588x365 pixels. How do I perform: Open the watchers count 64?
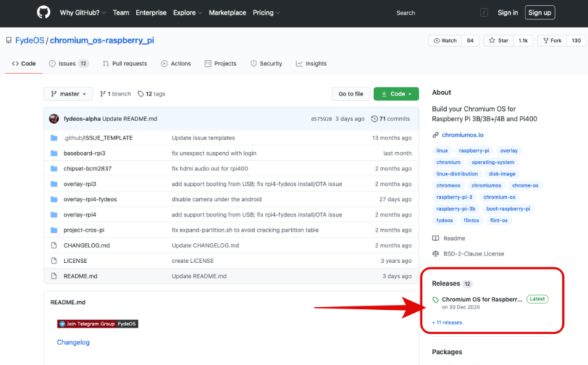tap(470, 40)
